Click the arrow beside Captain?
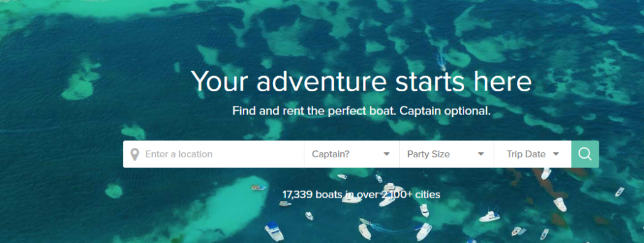Screen dimensions: 644x243 click(387, 154)
